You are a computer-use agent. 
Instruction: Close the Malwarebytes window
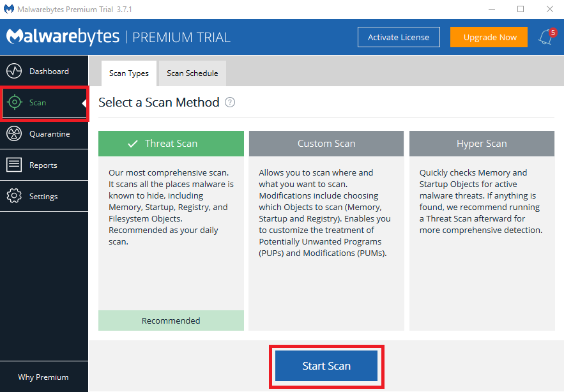point(549,9)
